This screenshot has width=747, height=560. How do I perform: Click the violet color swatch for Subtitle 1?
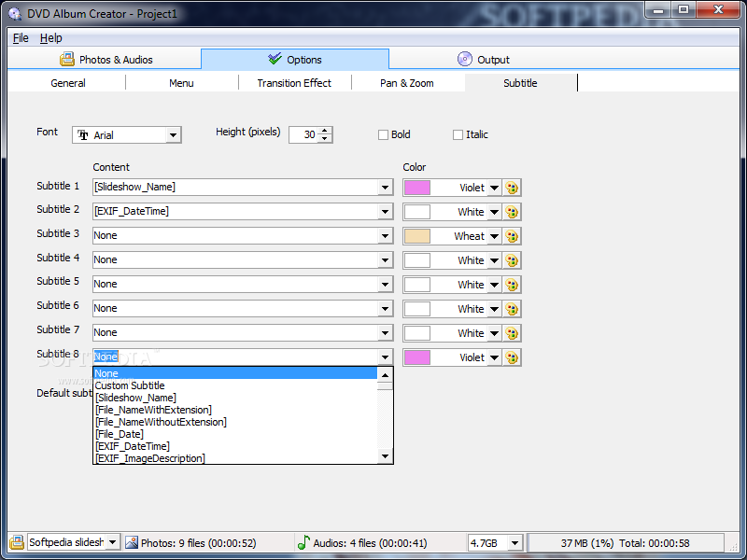tap(417, 188)
